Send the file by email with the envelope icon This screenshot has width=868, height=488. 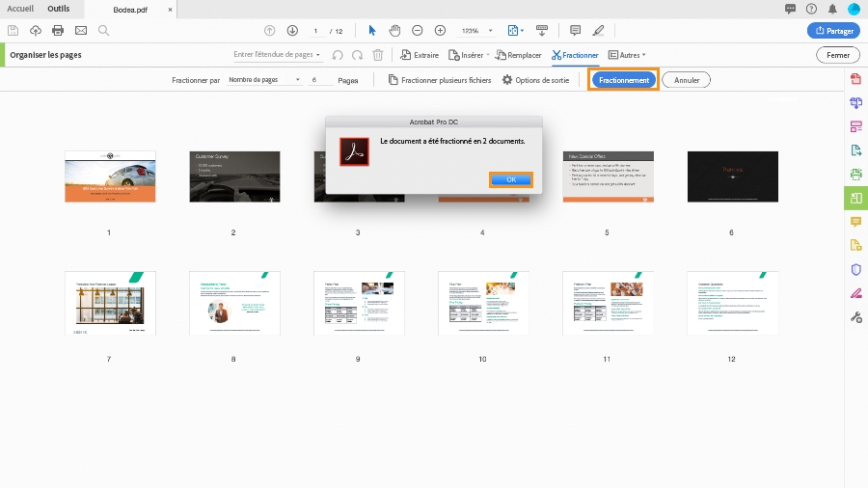click(81, 31)
